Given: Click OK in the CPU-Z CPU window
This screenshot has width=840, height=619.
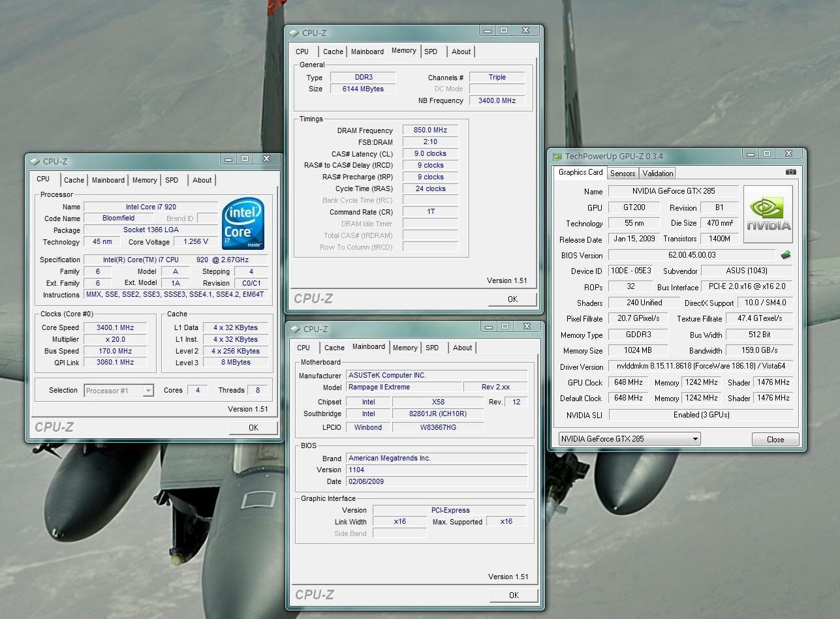Looking at the screenshot, I should 253,428.
